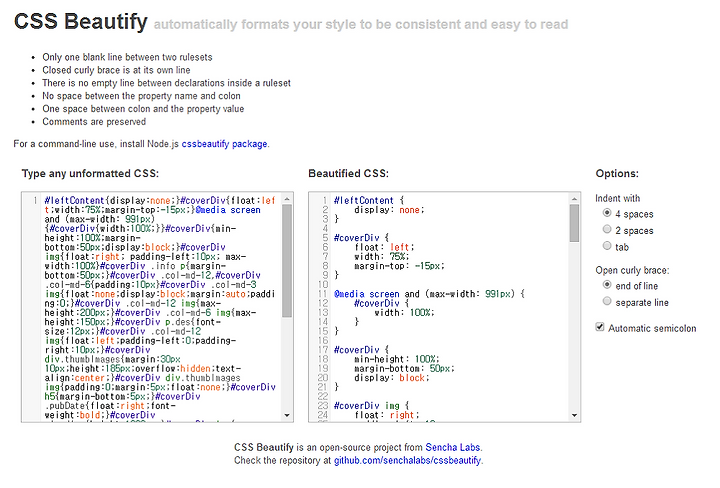The image size is (720, 488).
Task: Click the 'Beautified CSS:' heading
Action: click(349, 174)
